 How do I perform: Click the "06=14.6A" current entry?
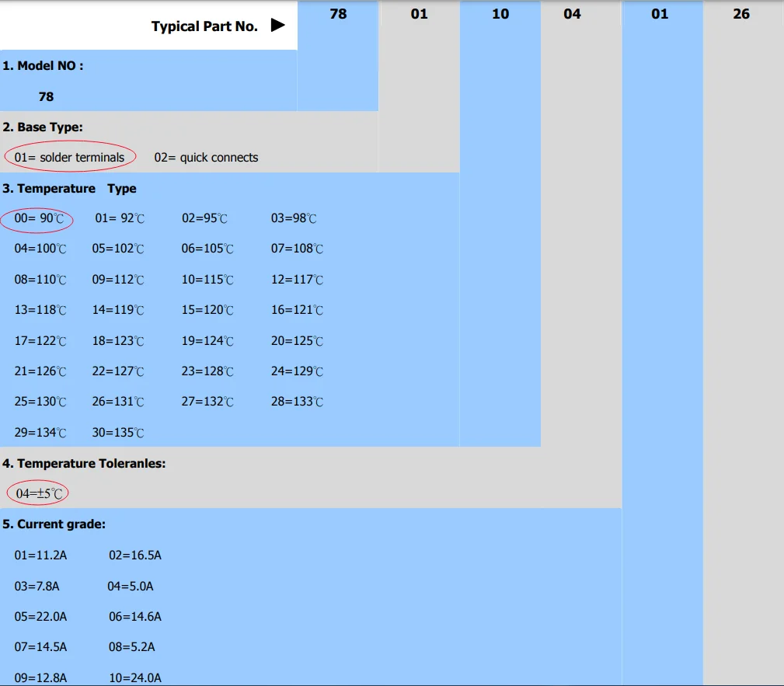tap(135, 617)
